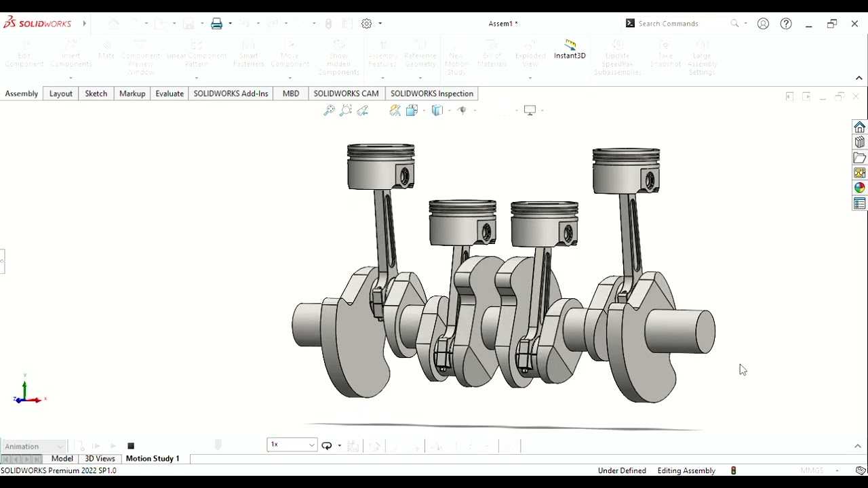
Task: Click the status bar notifications icon
Action: (861, 470)
